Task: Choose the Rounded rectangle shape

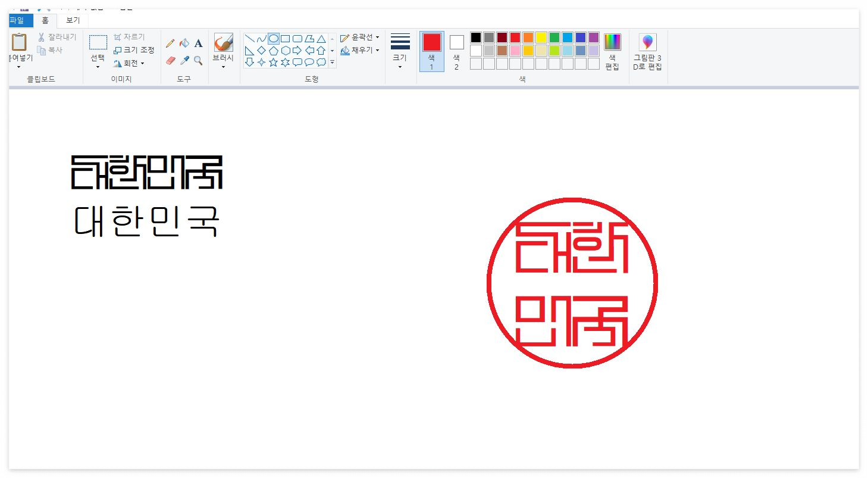Action: pos(297,39)
